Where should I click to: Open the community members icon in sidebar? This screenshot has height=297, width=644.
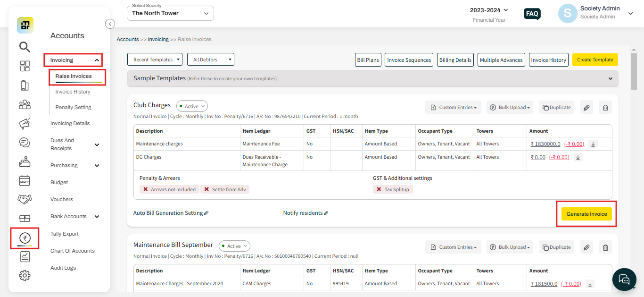point(25,105)
